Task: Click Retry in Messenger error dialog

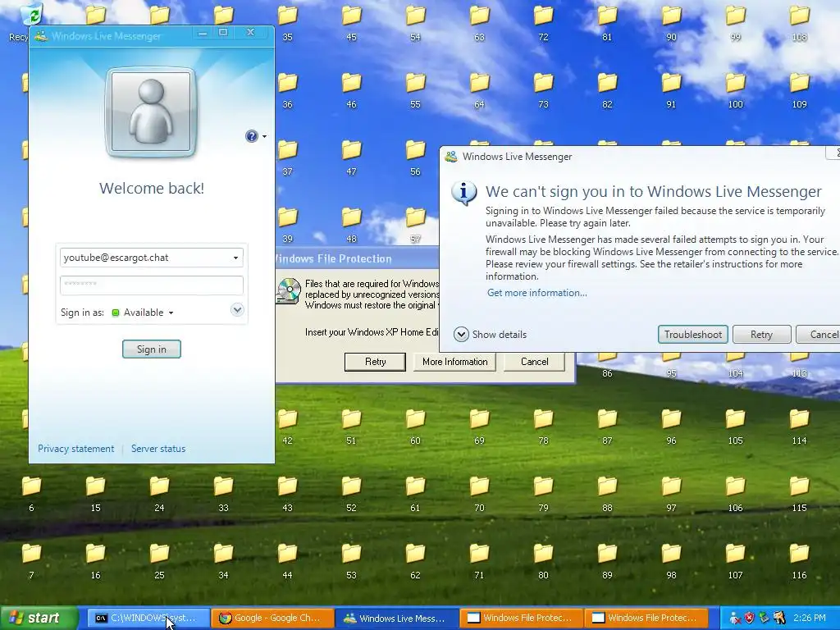Action: pyautogui.click(x=761, y=335)
